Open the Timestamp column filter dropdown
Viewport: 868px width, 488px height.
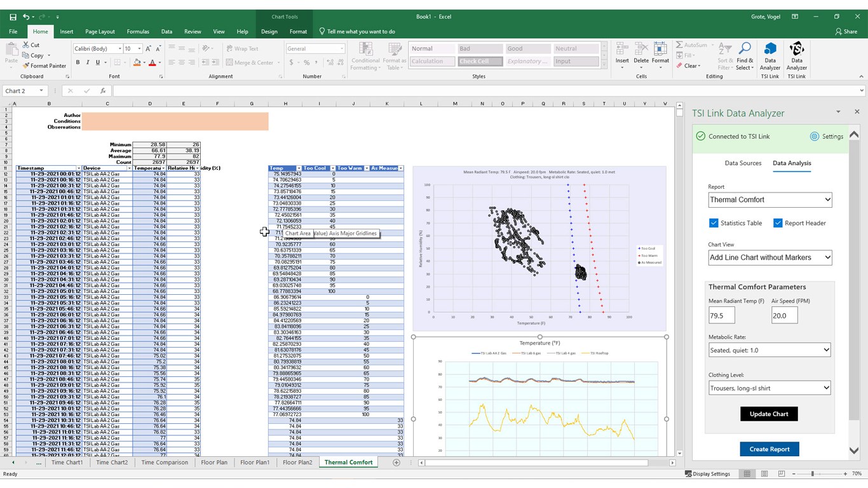click(79, 168)
